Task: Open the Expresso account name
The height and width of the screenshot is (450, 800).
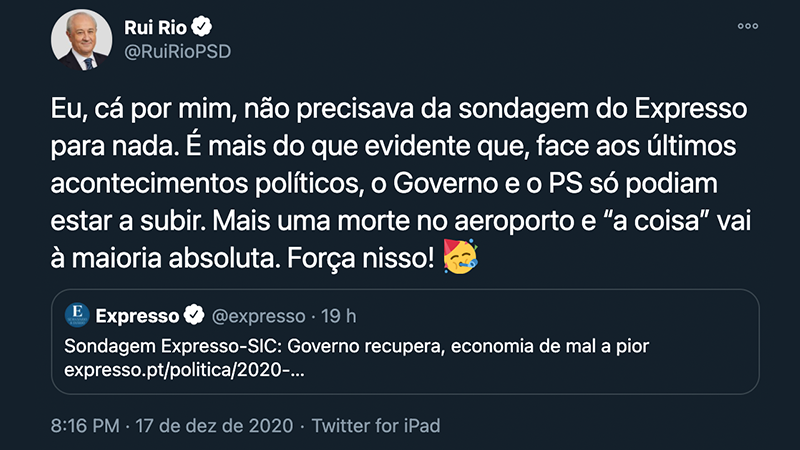Action: [138, 316]
